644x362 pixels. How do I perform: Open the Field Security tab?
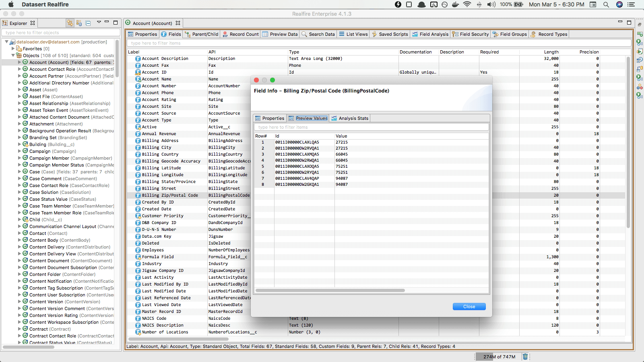471,34
